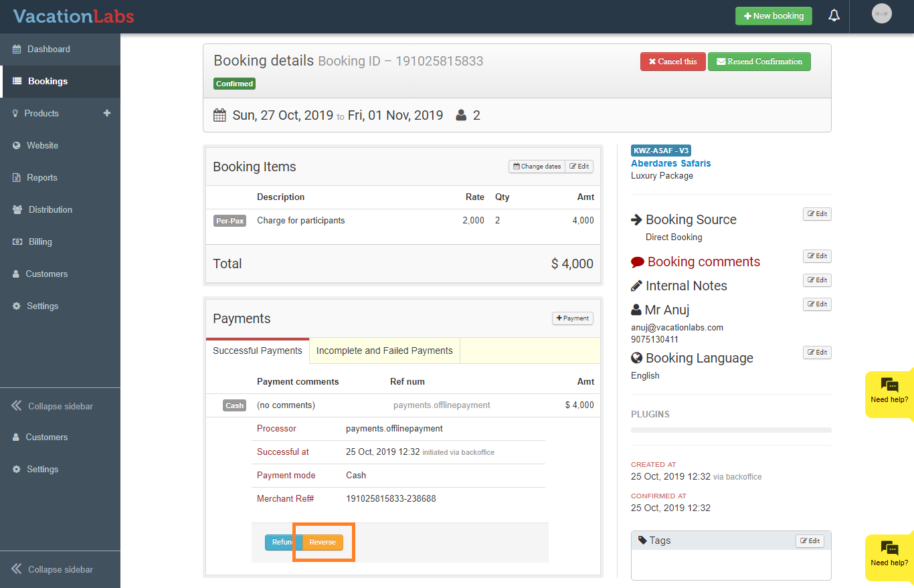Click the orange Reverse payment button
The height and width of the screenshot is (588, 914).
coord(323,542)
